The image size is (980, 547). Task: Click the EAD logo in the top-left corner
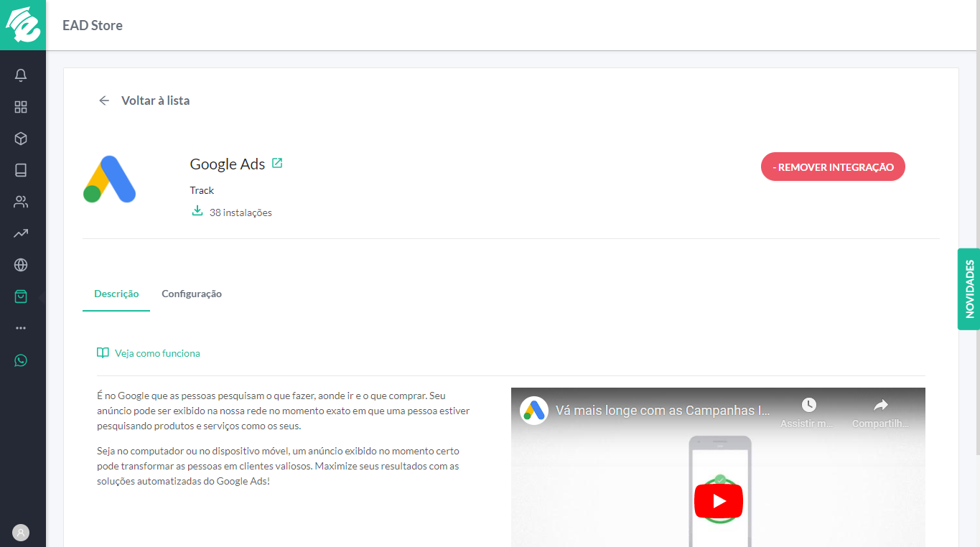click(x=23, y=25)
